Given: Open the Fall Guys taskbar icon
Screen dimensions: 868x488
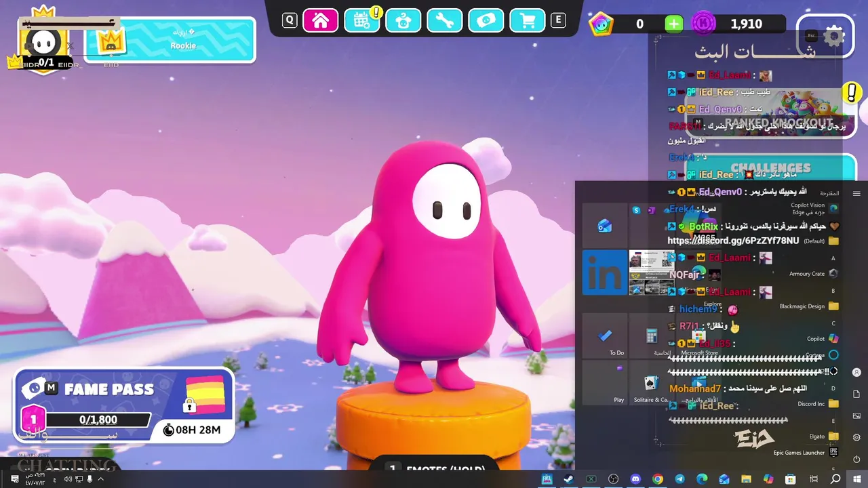Looking at the screenshot, I should coord(547,479).
